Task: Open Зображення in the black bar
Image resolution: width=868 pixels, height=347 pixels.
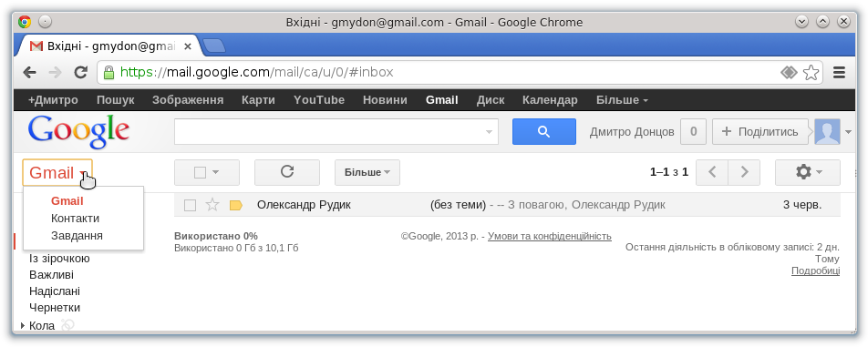Action: point(188,100)
